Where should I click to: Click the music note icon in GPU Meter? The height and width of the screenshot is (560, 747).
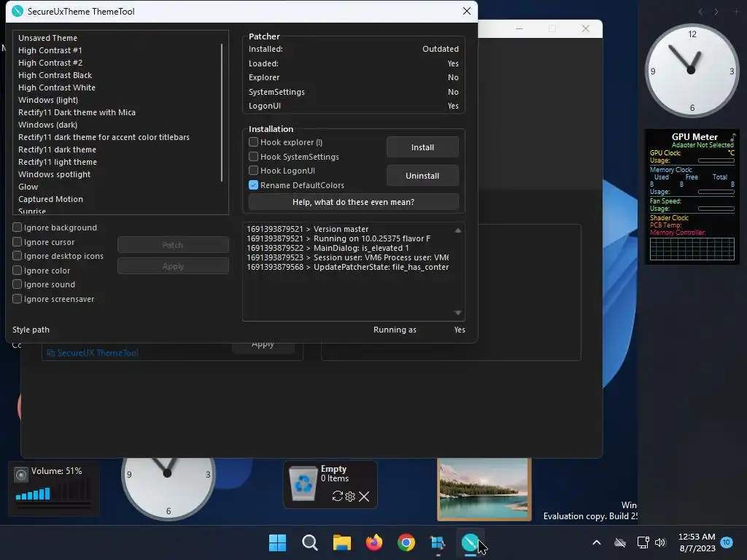[732, 136]
